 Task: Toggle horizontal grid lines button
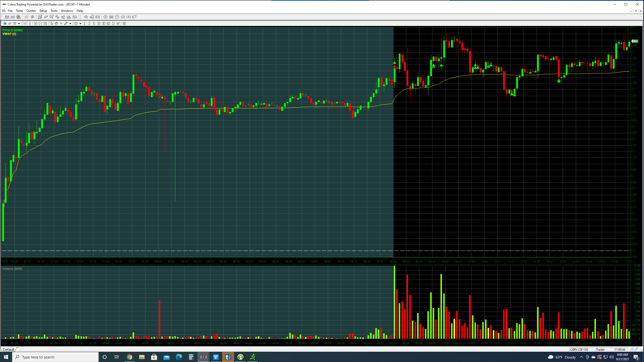point(25,23)
